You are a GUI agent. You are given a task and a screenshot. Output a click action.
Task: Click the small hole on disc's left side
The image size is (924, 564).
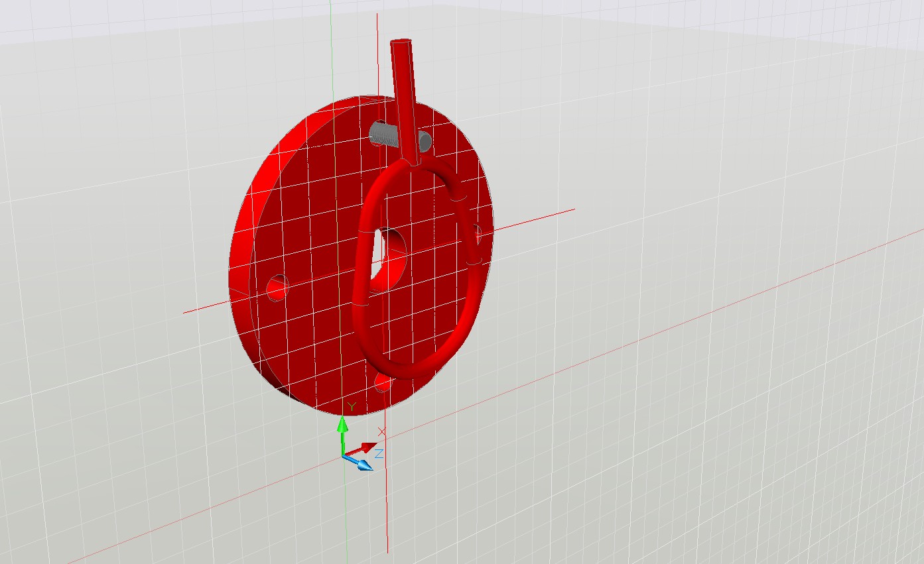click(x=278, y=288)
